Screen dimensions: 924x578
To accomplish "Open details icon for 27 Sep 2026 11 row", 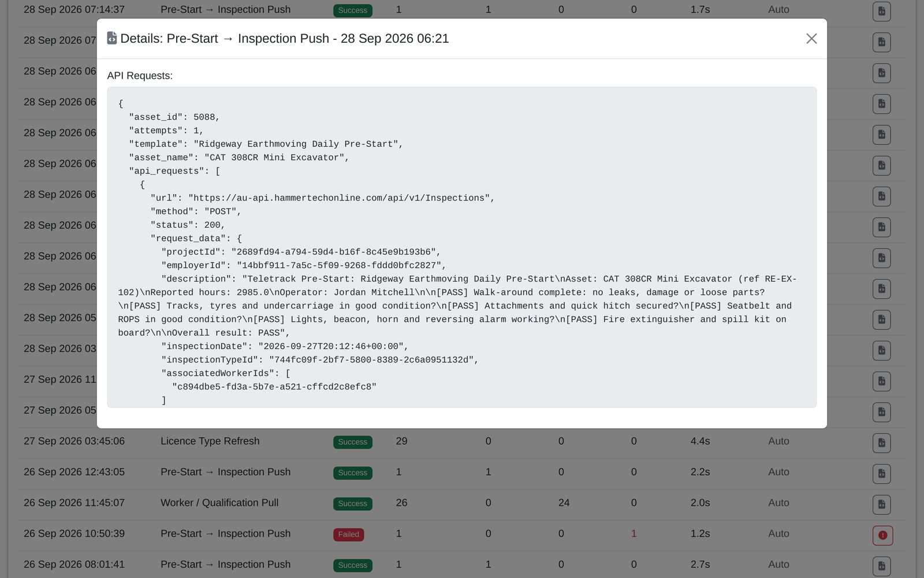I will coord(881,381).
